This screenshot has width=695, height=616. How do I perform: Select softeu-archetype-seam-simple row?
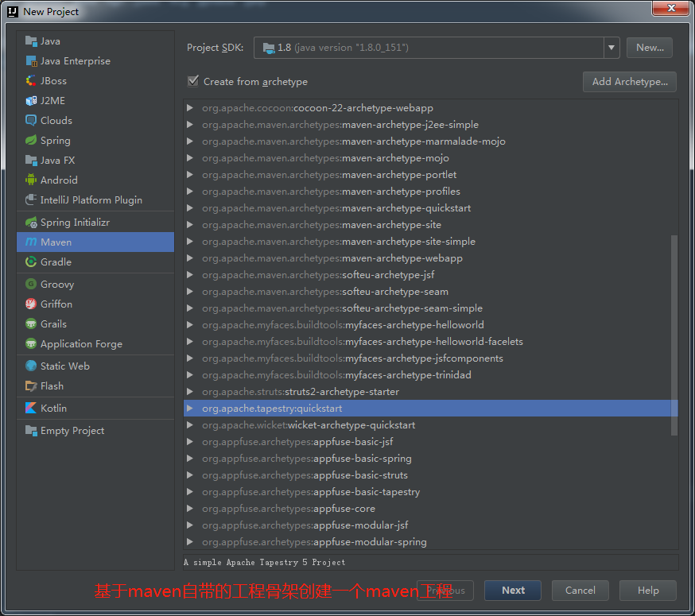[x=431, y=308]
